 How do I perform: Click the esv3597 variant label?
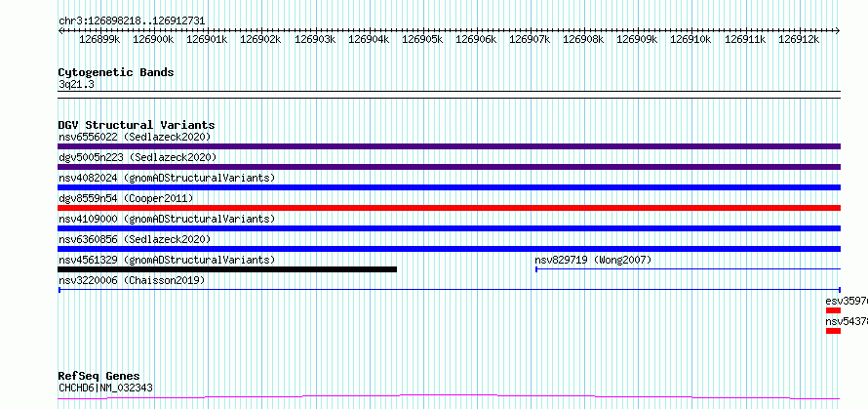tap(847, 301)
